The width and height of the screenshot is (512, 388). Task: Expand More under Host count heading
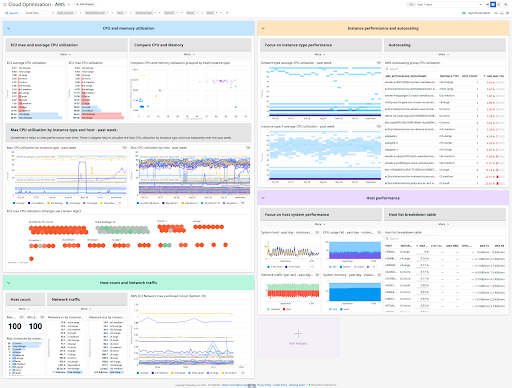click(x=24, y=309)
